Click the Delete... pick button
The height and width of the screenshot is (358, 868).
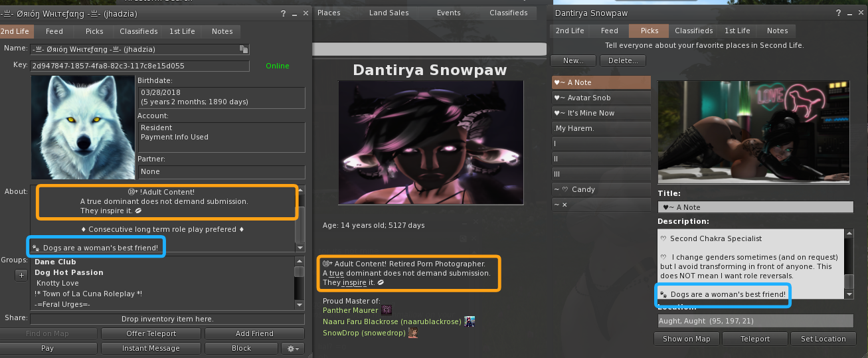tap(623, 60)
